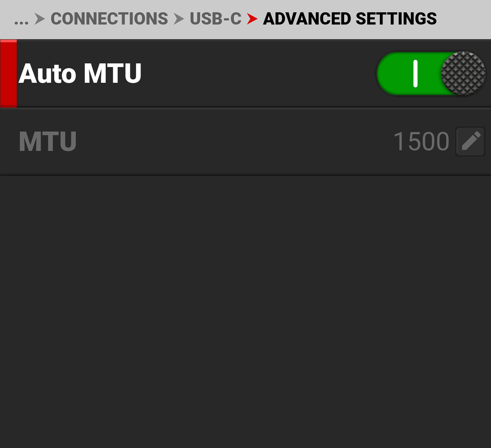Click the white on-indicator inside the green switch

pyautogui.click(x=415, y=74)
